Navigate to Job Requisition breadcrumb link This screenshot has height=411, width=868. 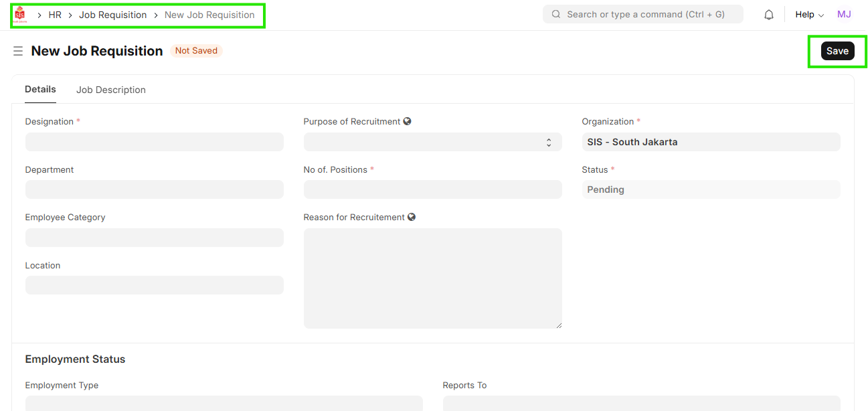(112, 15)
